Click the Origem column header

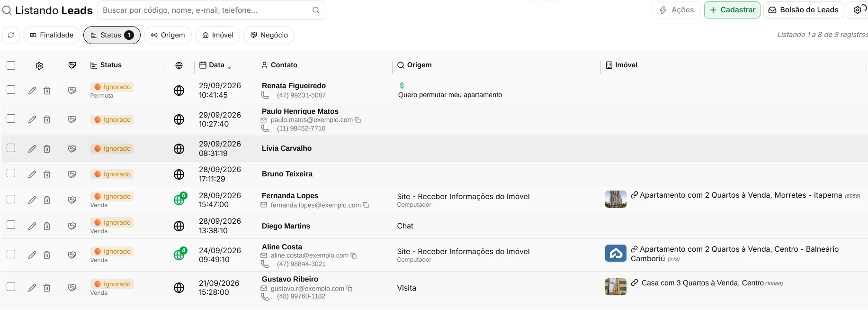414,65
